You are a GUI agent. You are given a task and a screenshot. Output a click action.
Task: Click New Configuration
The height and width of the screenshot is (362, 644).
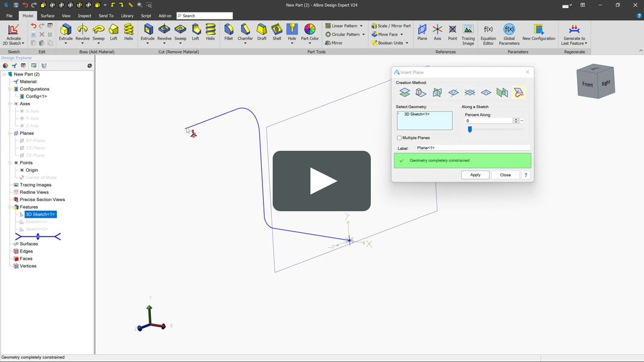point(539,31)
